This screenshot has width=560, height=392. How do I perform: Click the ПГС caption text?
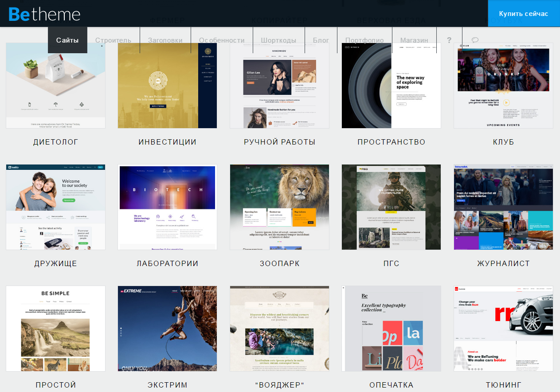point(392,263)
